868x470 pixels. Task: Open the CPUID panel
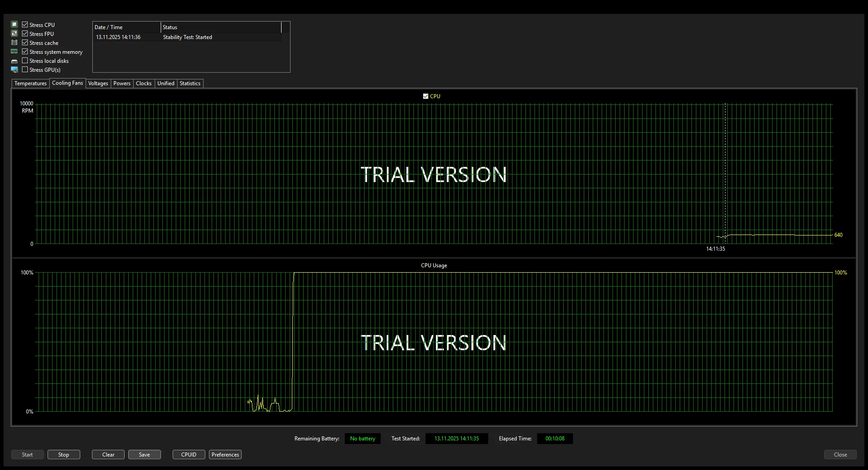click(x=189, y=455)
